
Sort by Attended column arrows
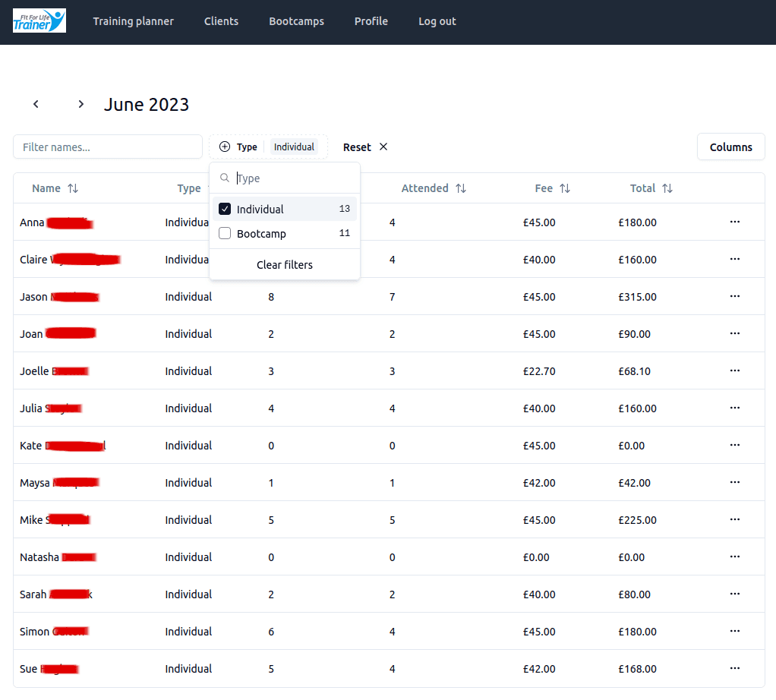(x=460, y=188)
